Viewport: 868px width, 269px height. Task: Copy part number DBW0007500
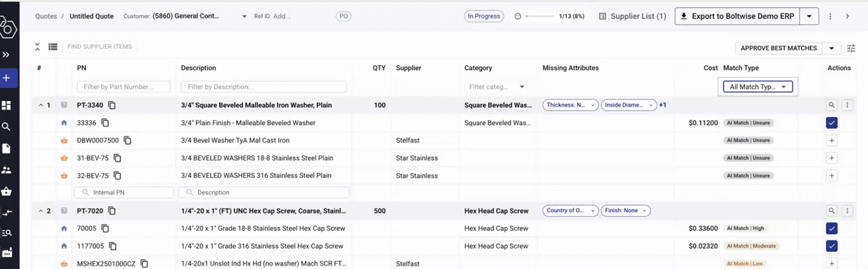point(127,141)
